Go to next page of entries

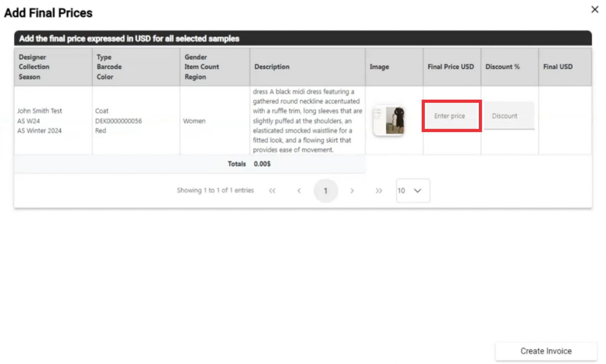coord(352,191)
